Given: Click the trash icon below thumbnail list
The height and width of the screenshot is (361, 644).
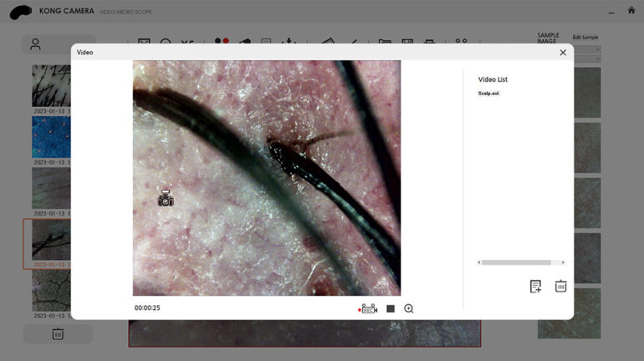Looking at the screenshot, I should 58,334.
